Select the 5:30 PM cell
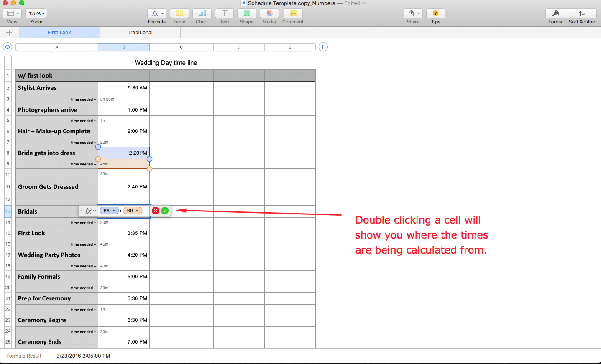Image resolution: width=601 pixels, height=364 pixels. (124, 298)
